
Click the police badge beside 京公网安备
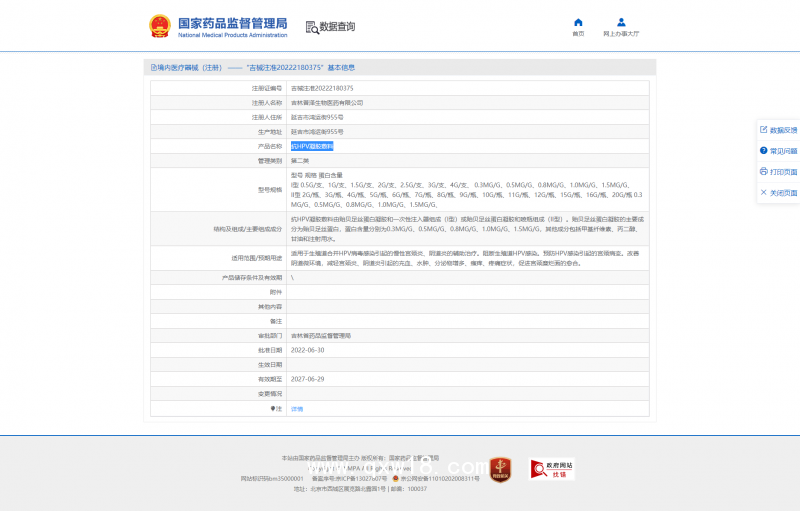[395, 479]
